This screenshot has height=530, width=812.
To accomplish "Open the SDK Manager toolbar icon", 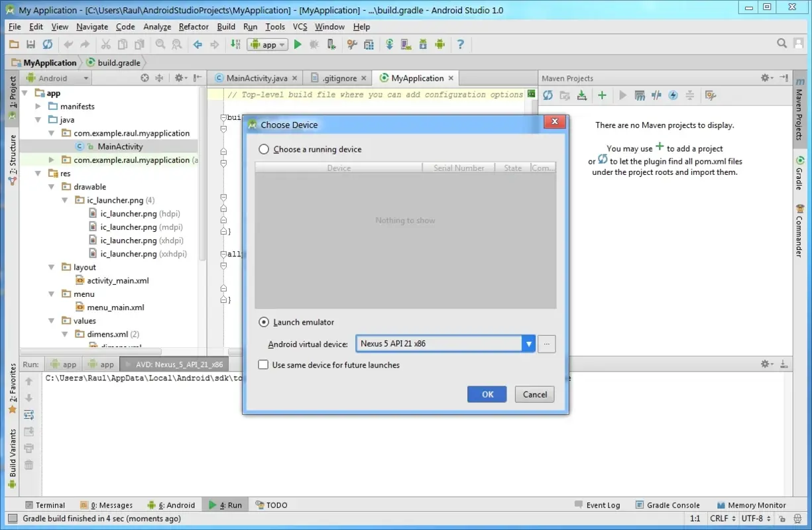I will [423, 44].
